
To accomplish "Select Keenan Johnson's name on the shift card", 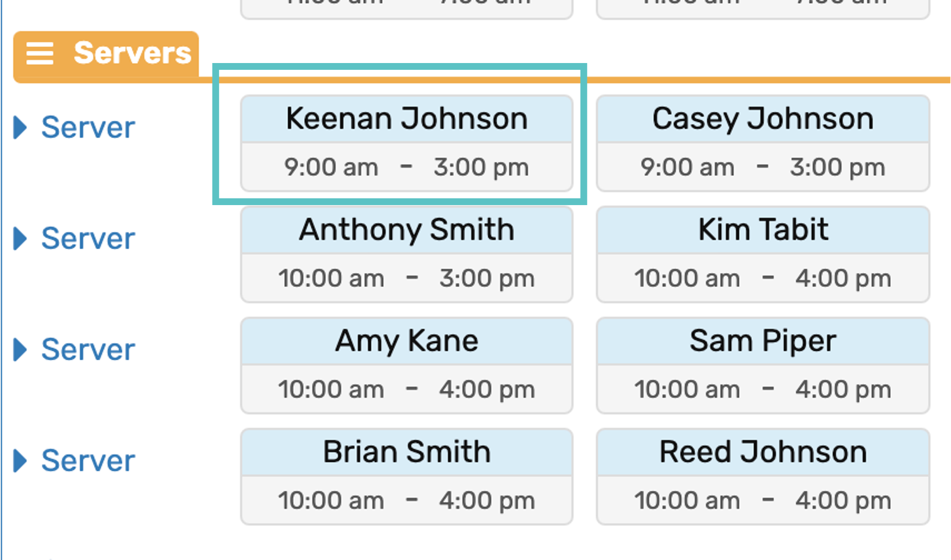I will pyautogui.click(x=406, y=119).
